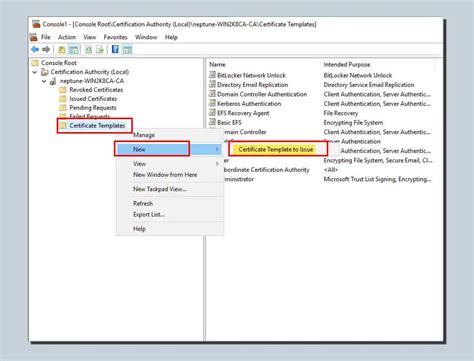Select Pending Requests in the tree
The image size is (474, 361).
pyautogui.click(x=93, y=108)
